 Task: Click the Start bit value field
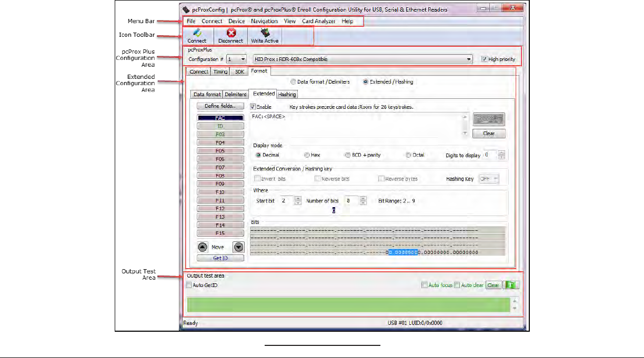click(x=286, y=201)
